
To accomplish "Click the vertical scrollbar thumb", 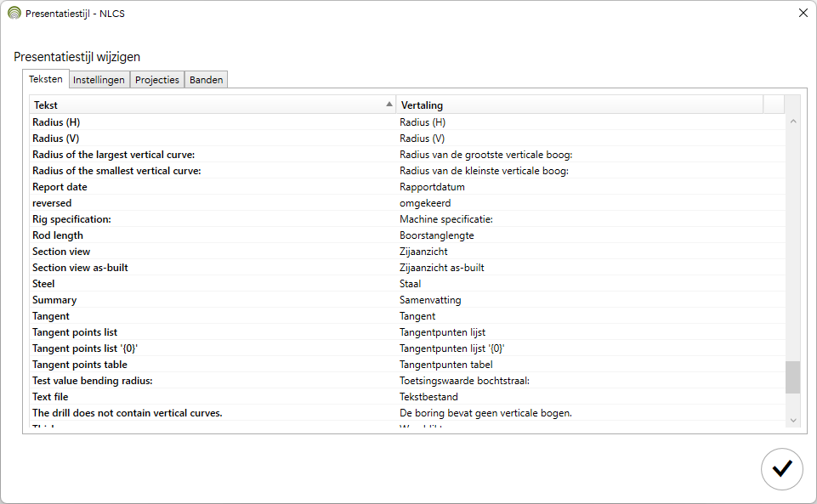I will coord(793,377).
